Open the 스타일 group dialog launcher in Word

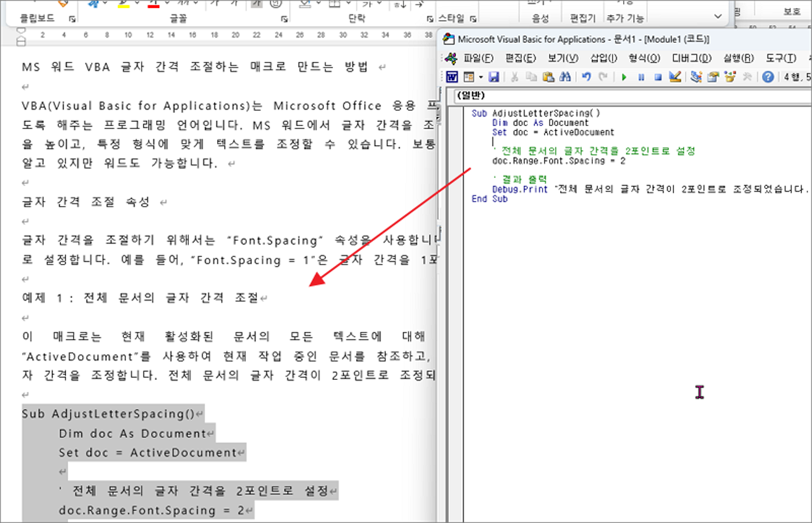(474, 19)
